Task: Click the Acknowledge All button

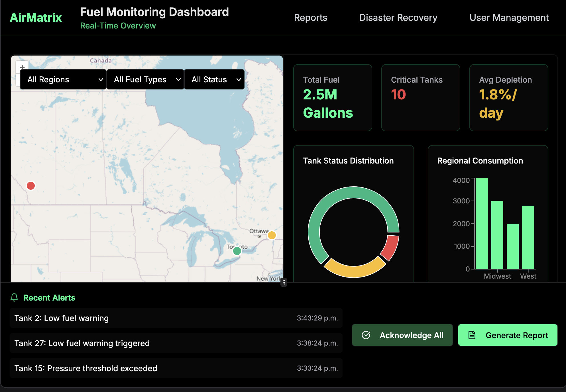Action: 402,335
